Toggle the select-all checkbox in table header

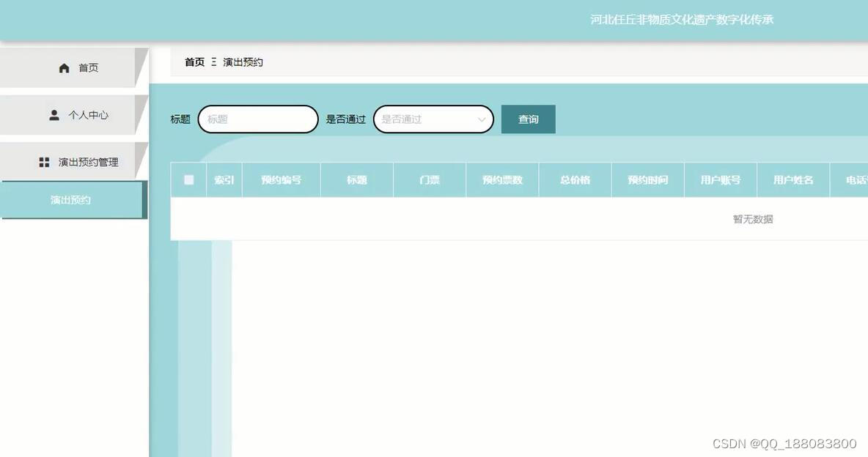coord(188,180)
